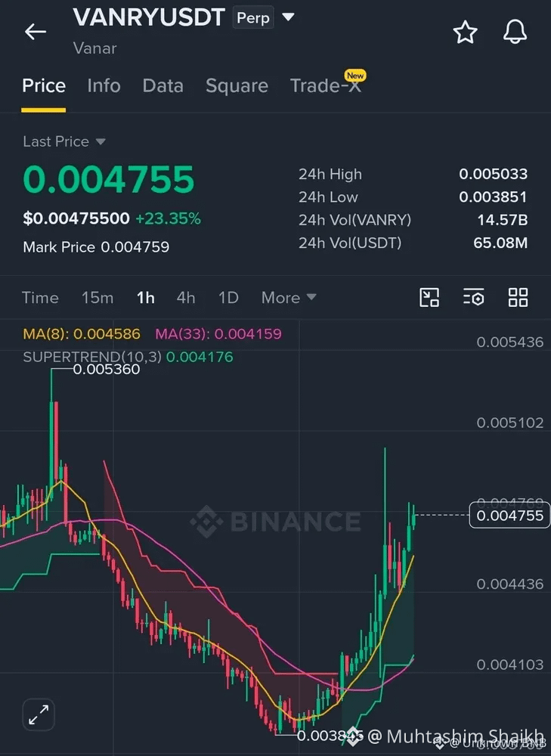Select the 15m chart interval
The image size is (551, 756).
pos(98,297)
